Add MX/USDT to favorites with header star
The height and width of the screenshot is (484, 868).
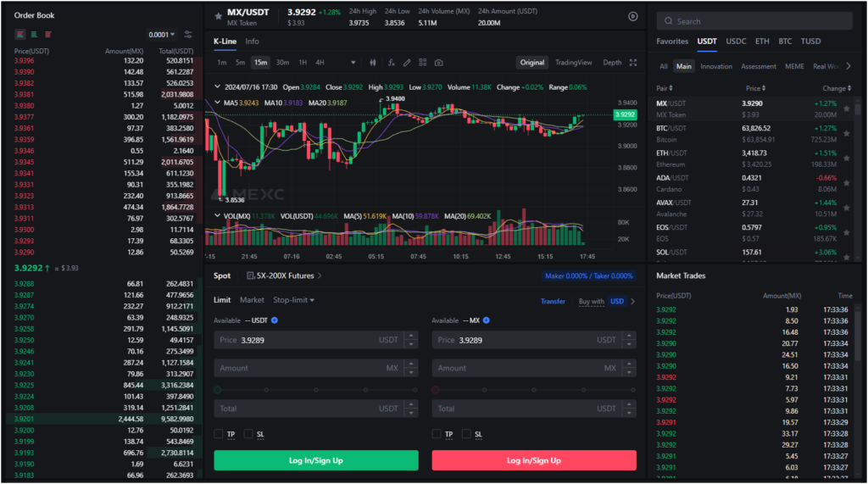tap(218, 16)
